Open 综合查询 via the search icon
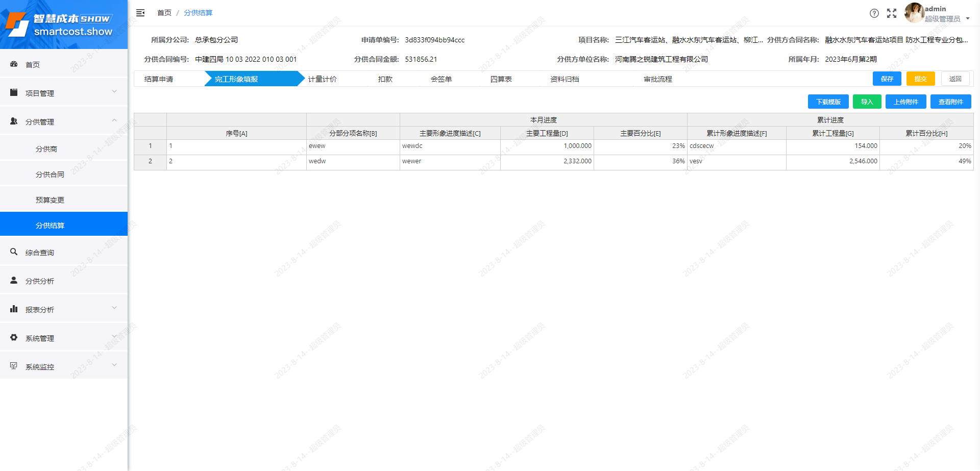 pos(13,252)
